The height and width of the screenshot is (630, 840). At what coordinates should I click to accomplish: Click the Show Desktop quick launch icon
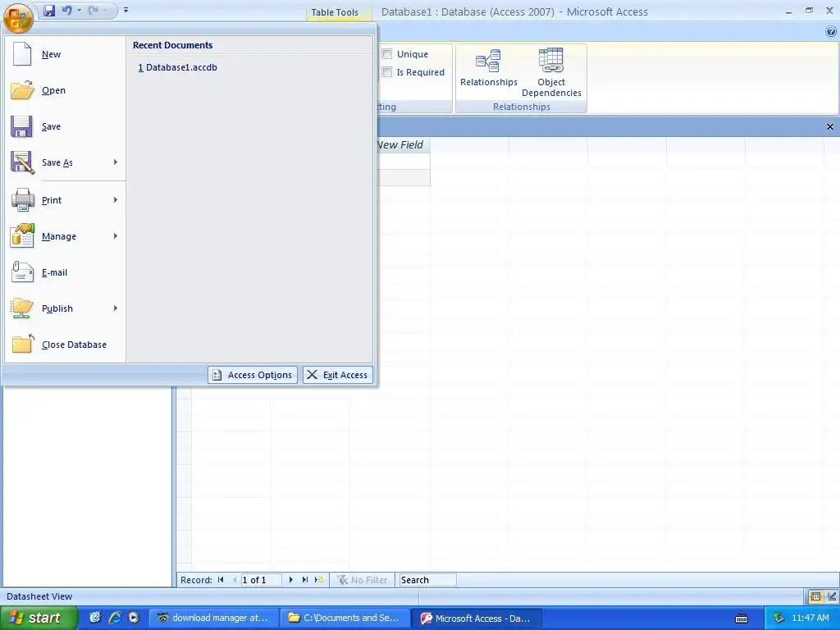(x=95, y=618)
